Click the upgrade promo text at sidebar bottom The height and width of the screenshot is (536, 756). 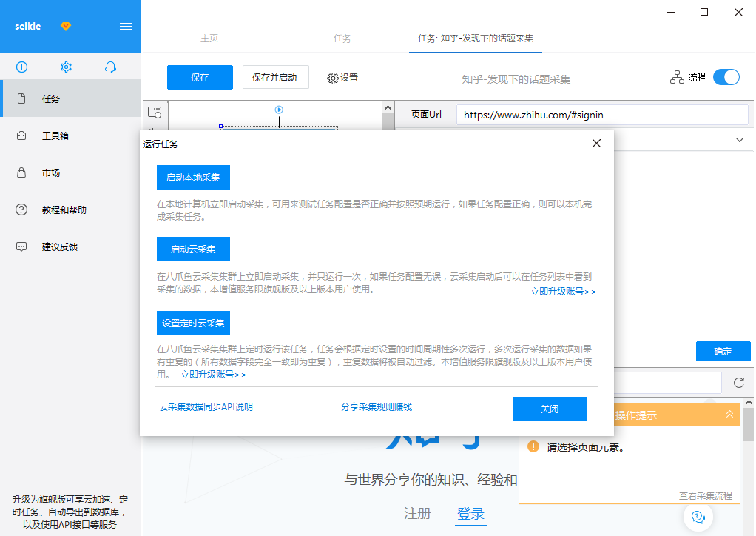pyautogui.click(x=70, y=512)
